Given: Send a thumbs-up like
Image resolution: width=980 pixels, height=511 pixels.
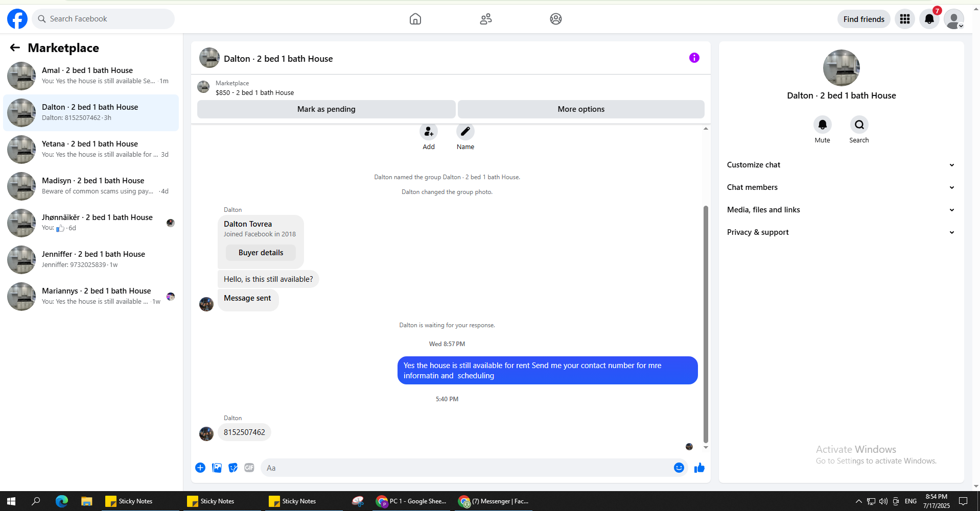Looking at the screenshot, I should 699,468.
